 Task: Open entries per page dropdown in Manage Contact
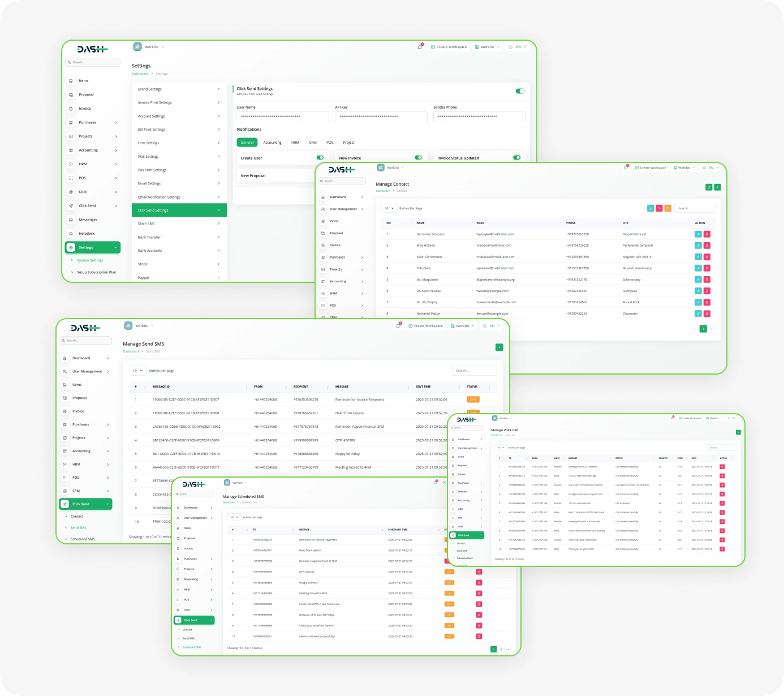[389, 208]
